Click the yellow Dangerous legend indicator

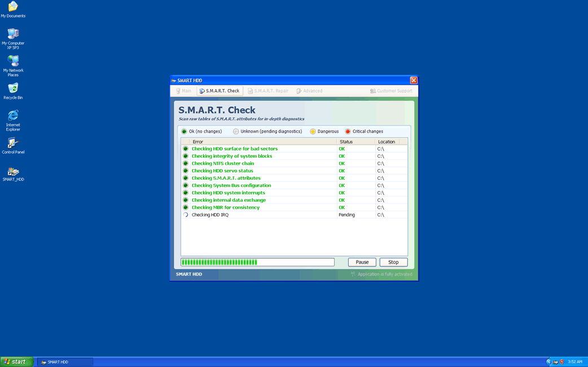(313, 131)
